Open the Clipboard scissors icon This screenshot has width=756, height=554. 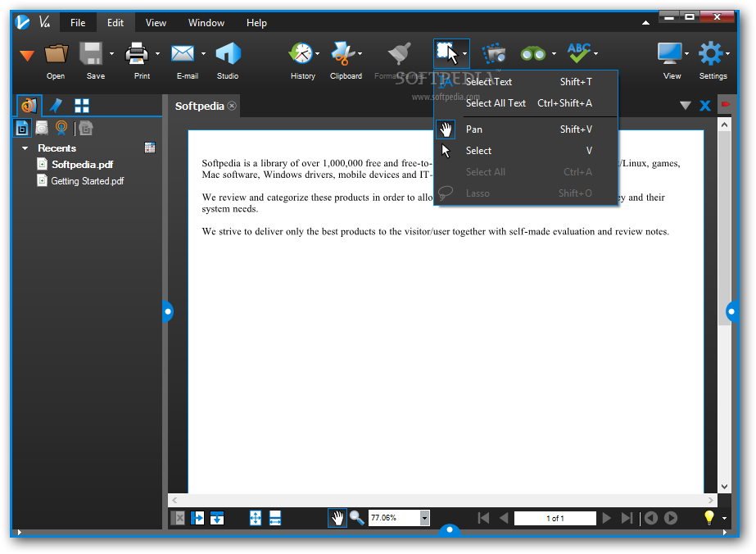coord(343,53)
